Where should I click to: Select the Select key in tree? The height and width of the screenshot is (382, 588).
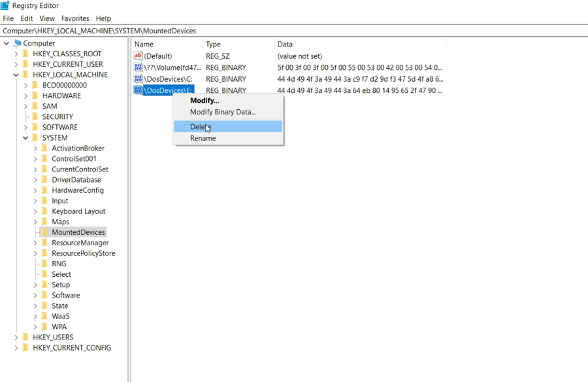(x=61, y=274)
